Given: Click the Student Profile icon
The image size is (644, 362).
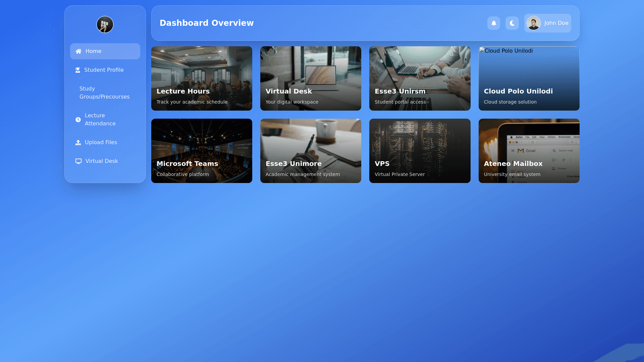Looking at the screenshot, I should coord(77,70).
